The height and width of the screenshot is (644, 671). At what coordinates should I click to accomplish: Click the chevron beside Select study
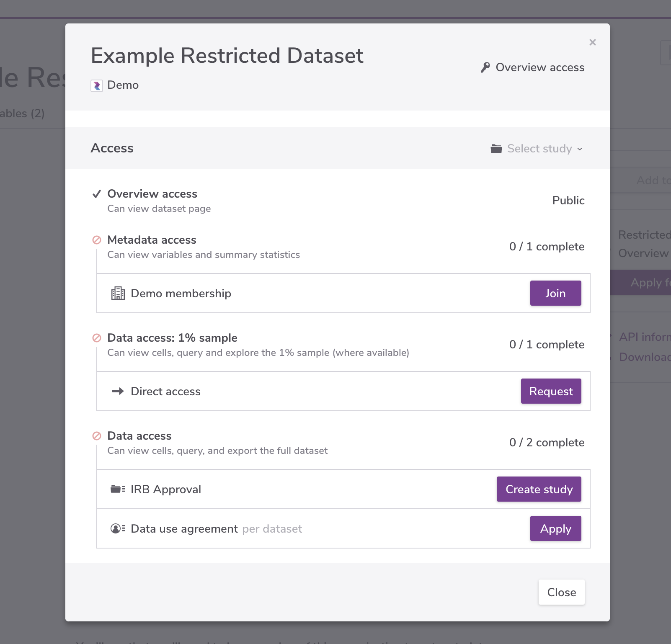pyautogui.click(x=580, y=149)
